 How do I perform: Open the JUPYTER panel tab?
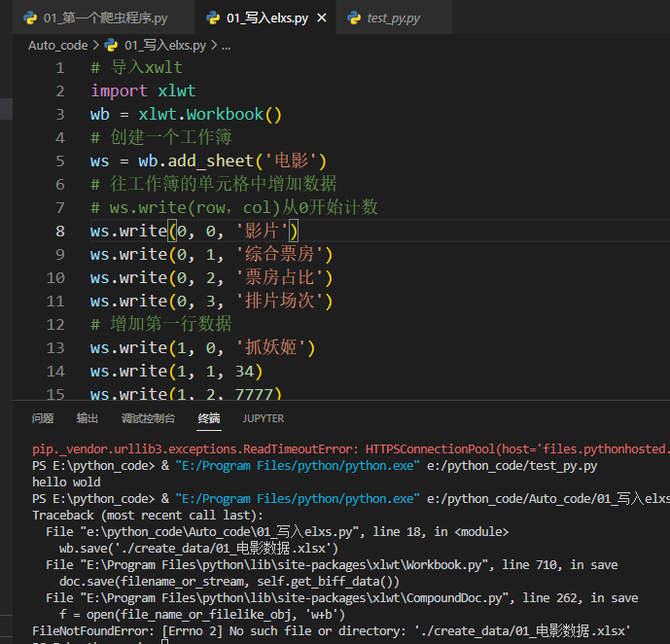click(264, 418)
